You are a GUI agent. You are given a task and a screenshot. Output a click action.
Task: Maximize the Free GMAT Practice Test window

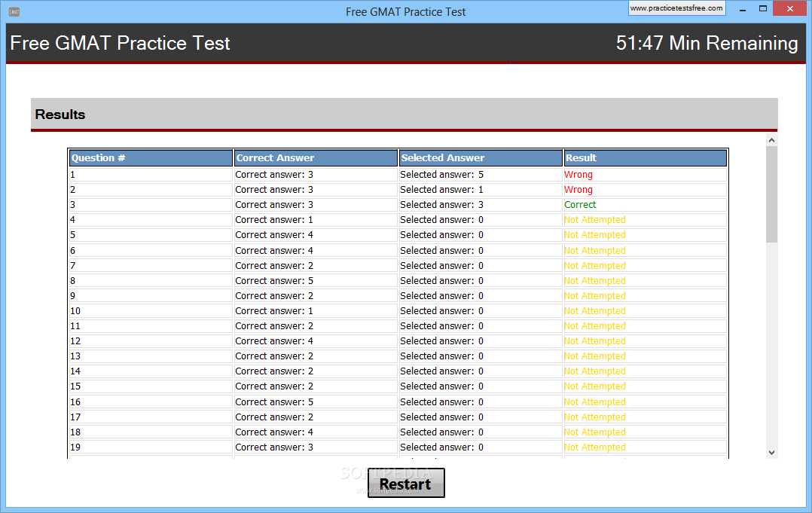[762, 9]
